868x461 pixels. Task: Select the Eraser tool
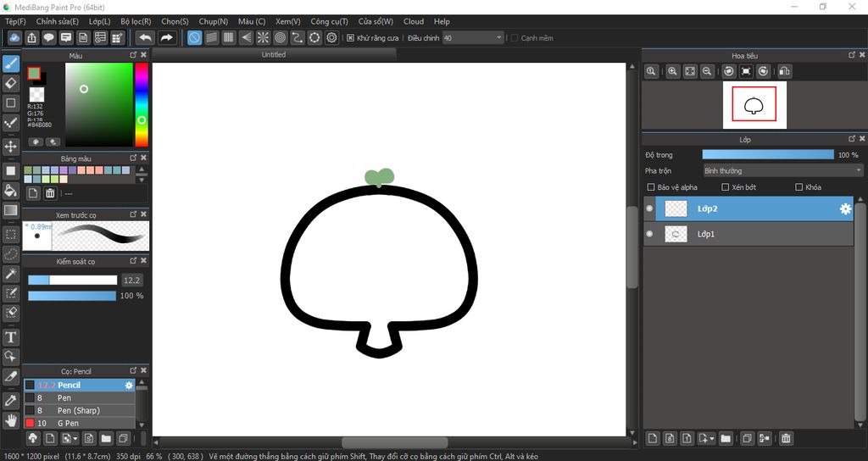tap(10, 83)
